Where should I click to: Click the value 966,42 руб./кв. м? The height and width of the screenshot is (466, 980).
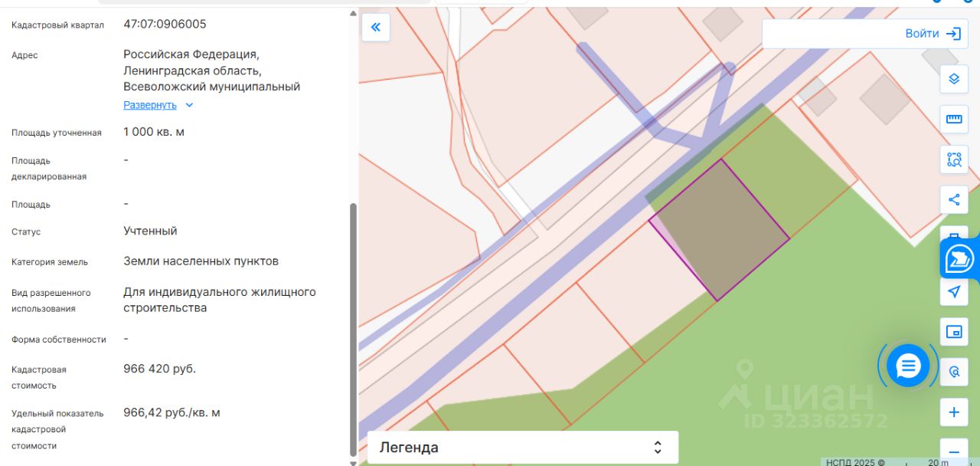(171, 412)
